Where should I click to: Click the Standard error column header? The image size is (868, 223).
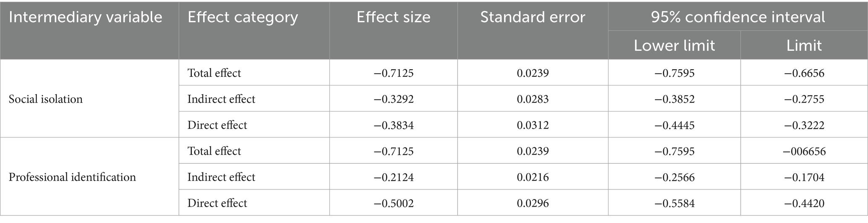[x=532, y=17]
